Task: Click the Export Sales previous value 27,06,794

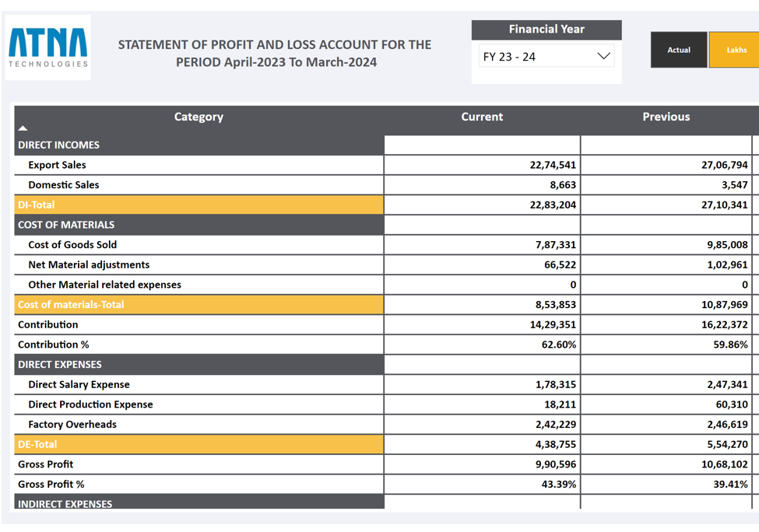Action: coord(725,165)
